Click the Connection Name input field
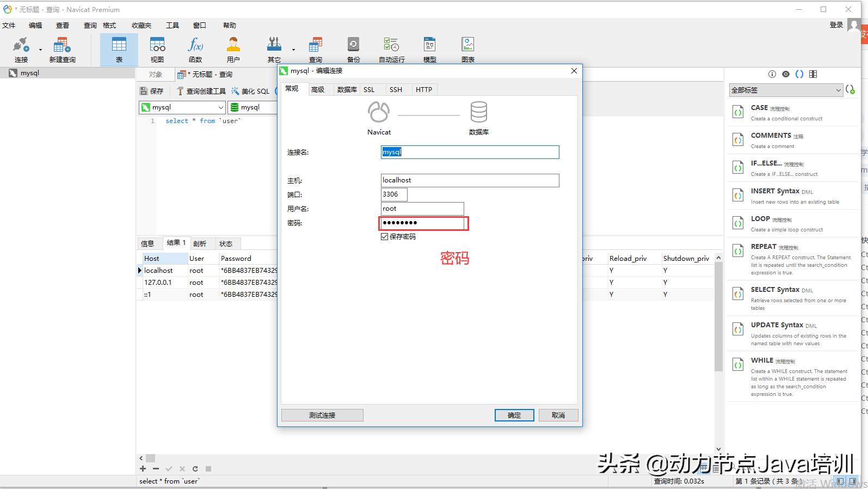Screen dimensions: 868x489 tap(470, 152)
